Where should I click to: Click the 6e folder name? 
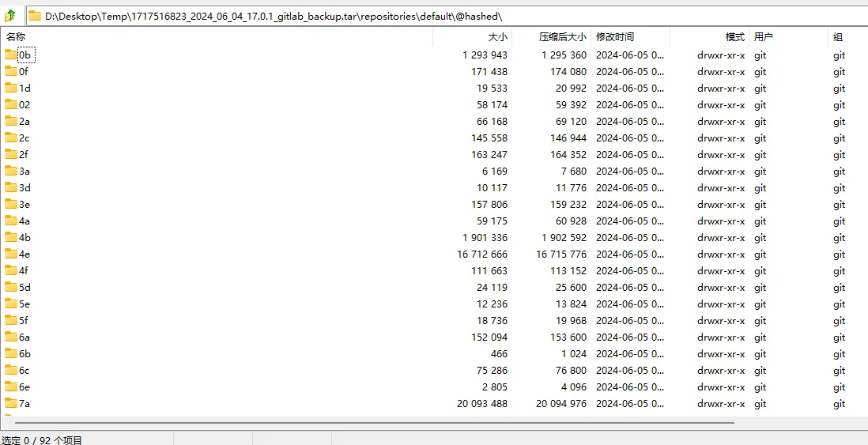(x=25, y=387)
